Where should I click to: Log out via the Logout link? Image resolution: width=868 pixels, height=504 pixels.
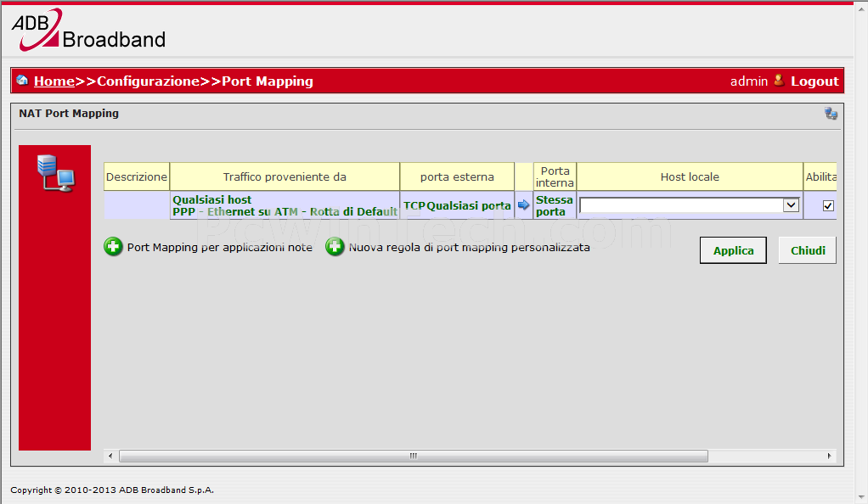814,81
